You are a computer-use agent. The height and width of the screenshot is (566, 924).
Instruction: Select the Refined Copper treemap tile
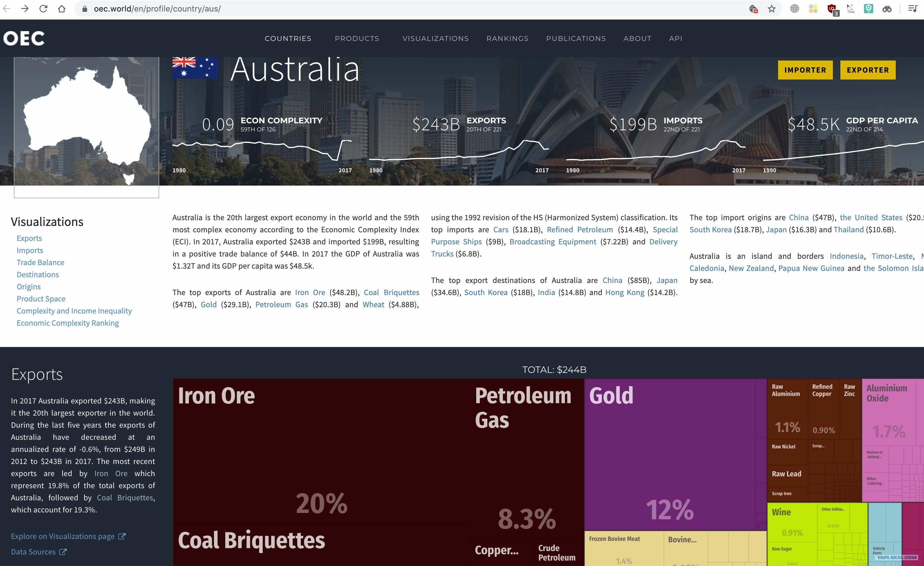(824, 409)
